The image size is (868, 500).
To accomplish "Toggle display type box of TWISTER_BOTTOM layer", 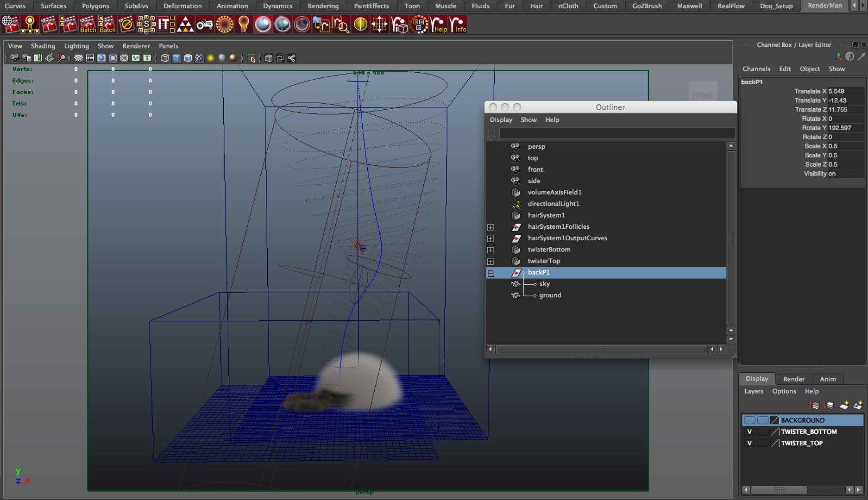I will pyautogui.click(x=762, y=431).
